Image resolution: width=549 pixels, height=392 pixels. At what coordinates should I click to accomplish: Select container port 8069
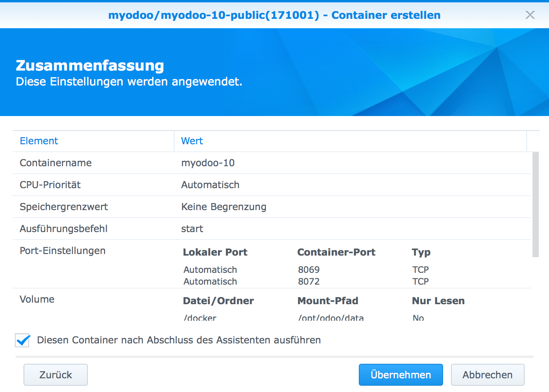pyautogui.click(x=309, y=270)
